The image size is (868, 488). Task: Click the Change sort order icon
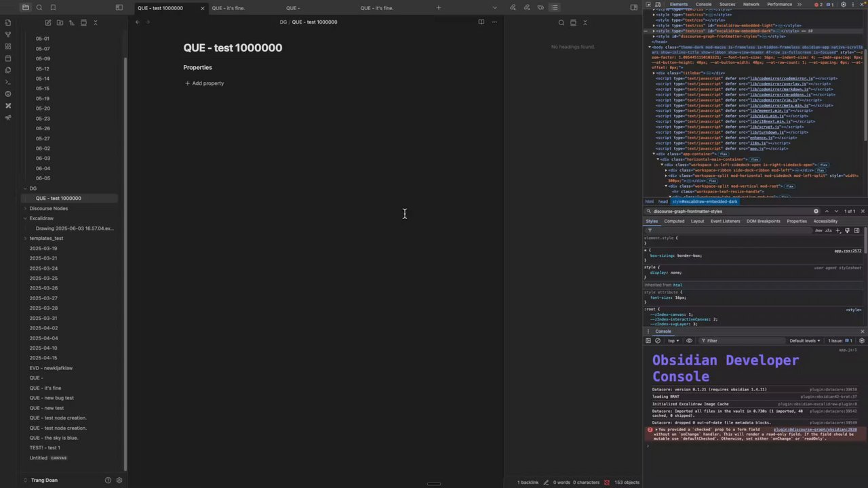tap(72, 22)
